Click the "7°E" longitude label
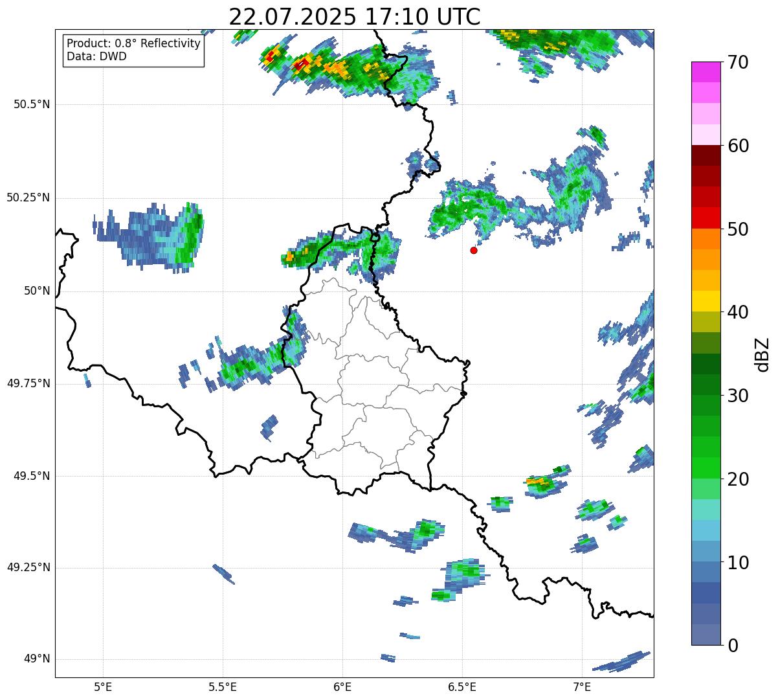The height and width of the screenshot is (700, 778). click(x=582, y=687)
